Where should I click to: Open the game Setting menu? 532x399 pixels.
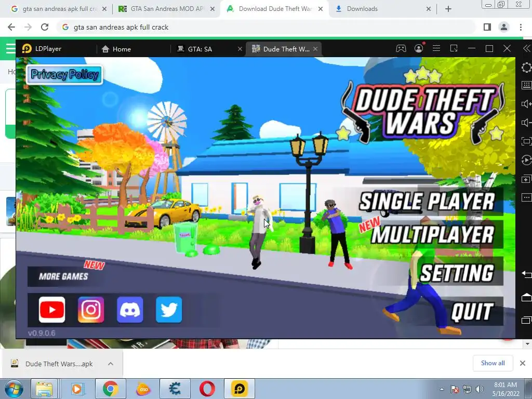click(x=457, y=272)
